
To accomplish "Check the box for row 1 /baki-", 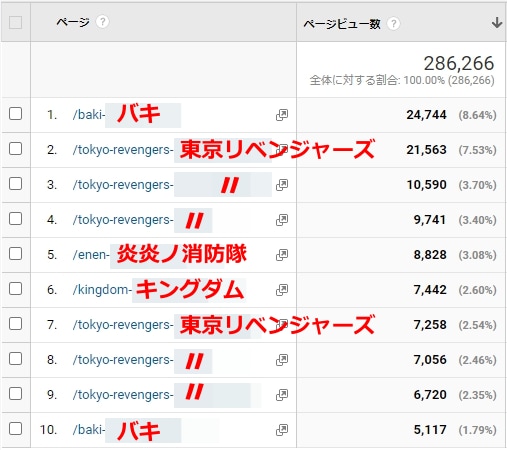I will click(15, 114).
